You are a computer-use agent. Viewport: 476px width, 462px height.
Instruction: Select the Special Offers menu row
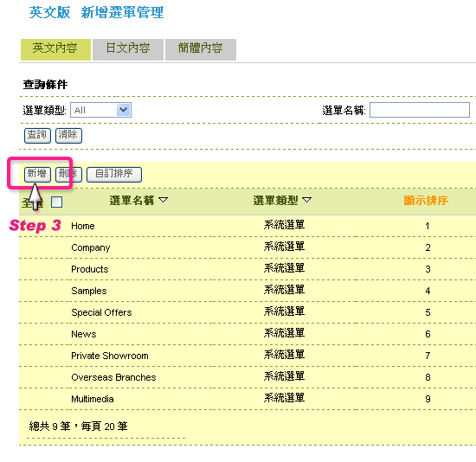point(248,312)
